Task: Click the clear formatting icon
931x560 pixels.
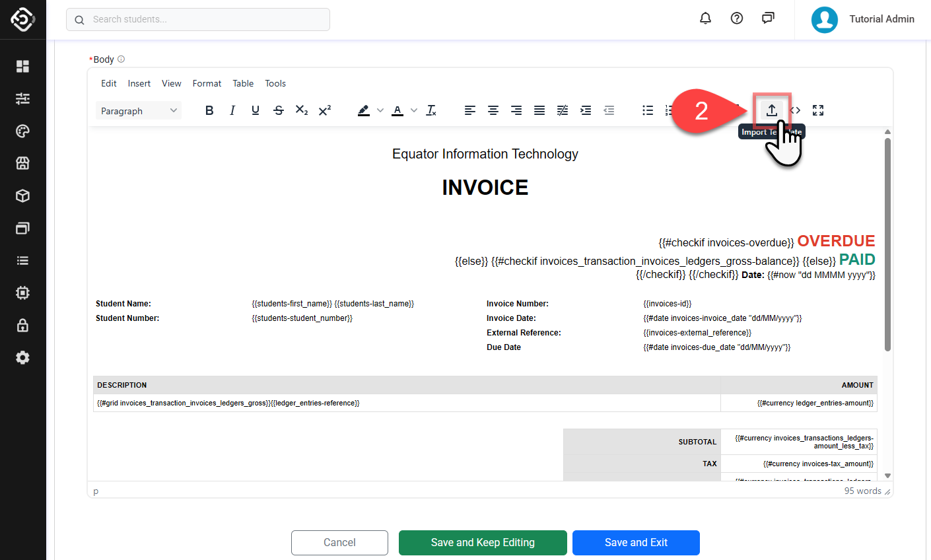Action: 431,110
